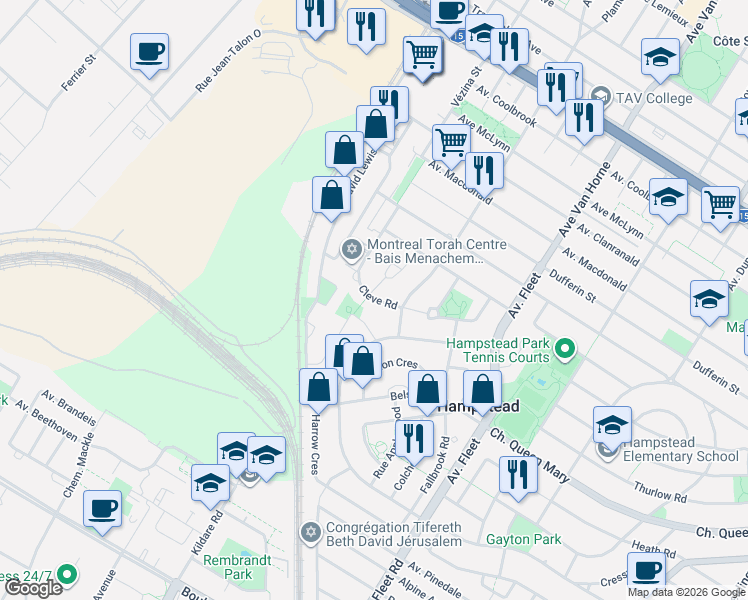The height and width of the screenshot is (600, 748).
Task: Click the cafe marker near Ferrier St
Action: (149, 54)
